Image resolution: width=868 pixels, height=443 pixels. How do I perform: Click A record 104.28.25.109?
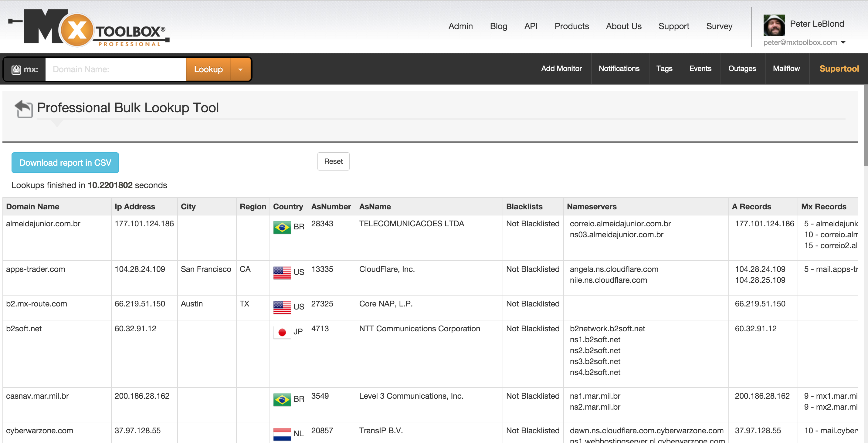coord(760,280)
